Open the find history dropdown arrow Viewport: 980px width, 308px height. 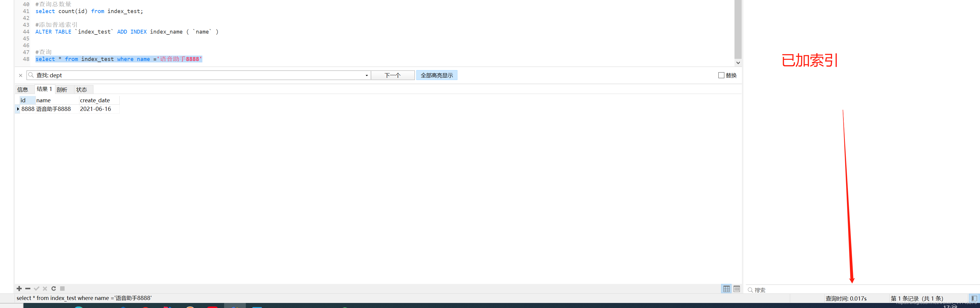point(367,75)
